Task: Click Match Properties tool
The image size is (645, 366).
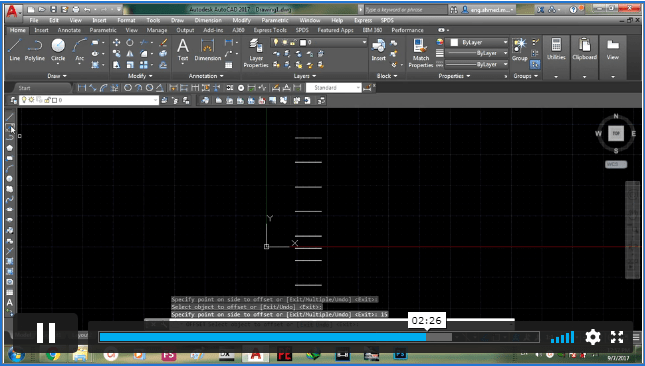Action: [x=420, y=53]
